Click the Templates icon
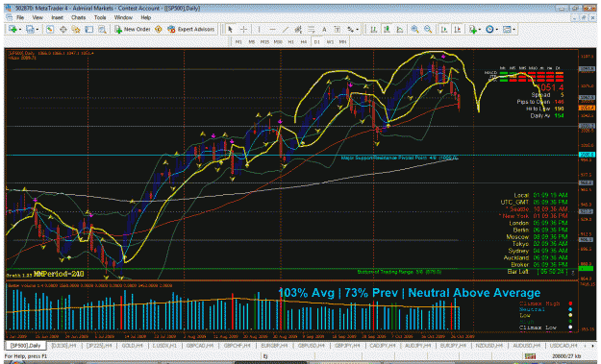Screen dimensions: 601x364 507,29
